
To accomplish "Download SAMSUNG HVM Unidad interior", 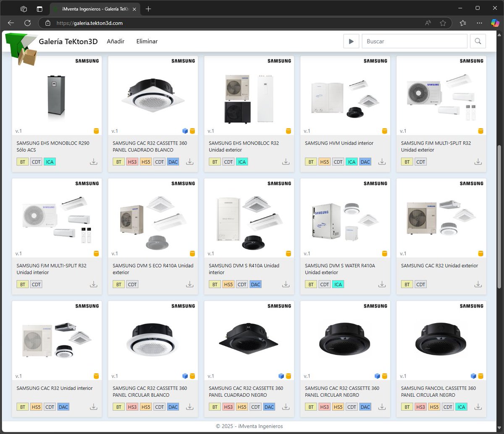I will (382, 162).
